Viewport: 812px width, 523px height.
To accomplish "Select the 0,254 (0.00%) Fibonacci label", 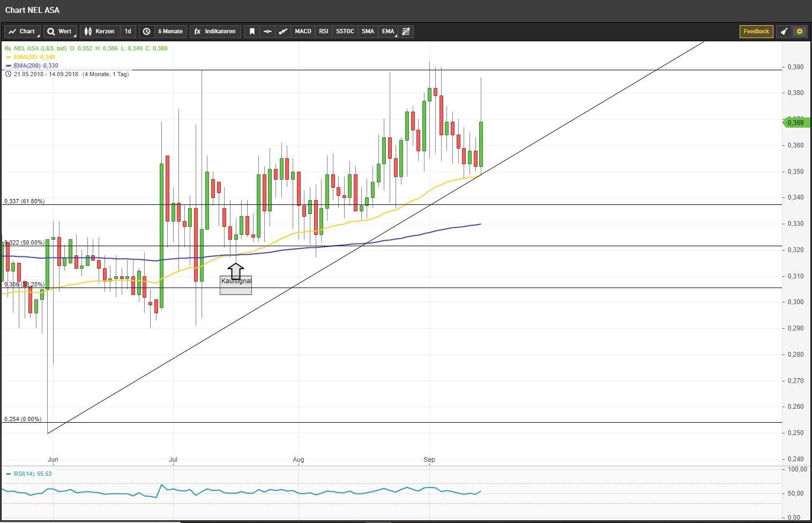I will (x=23, y=419).
